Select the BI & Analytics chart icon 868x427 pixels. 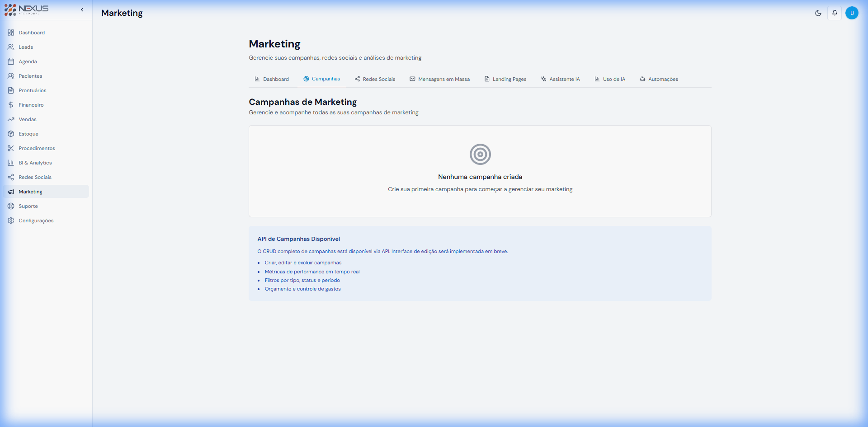(x=11, y=163)
